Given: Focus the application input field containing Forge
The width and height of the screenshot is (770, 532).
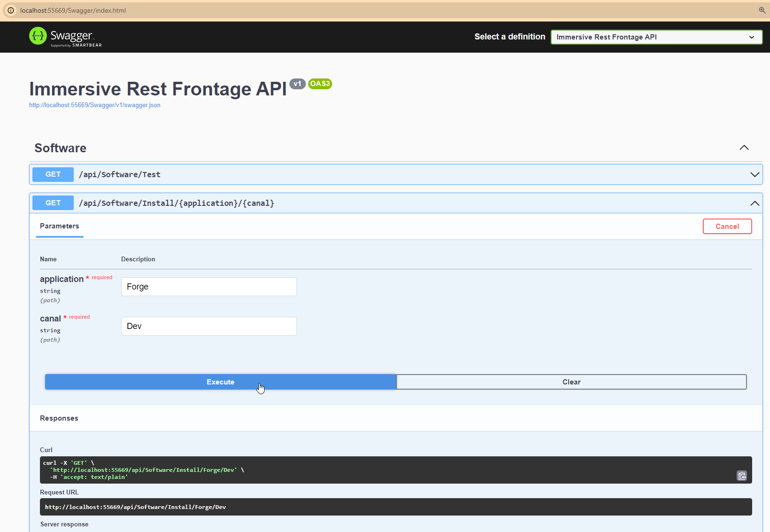Looking at the screenshot, I should tap(209, 287).
